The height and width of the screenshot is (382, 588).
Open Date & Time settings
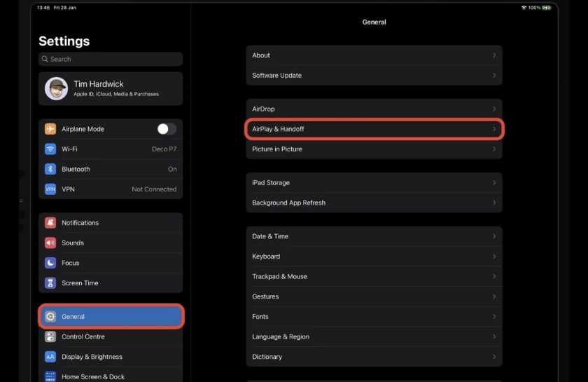(x=374, y=236)
